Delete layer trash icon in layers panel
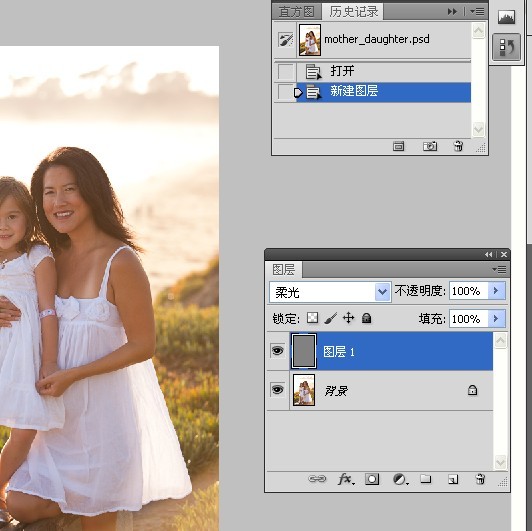This screenshot has width=532, height=531. (x=480, y=479)
